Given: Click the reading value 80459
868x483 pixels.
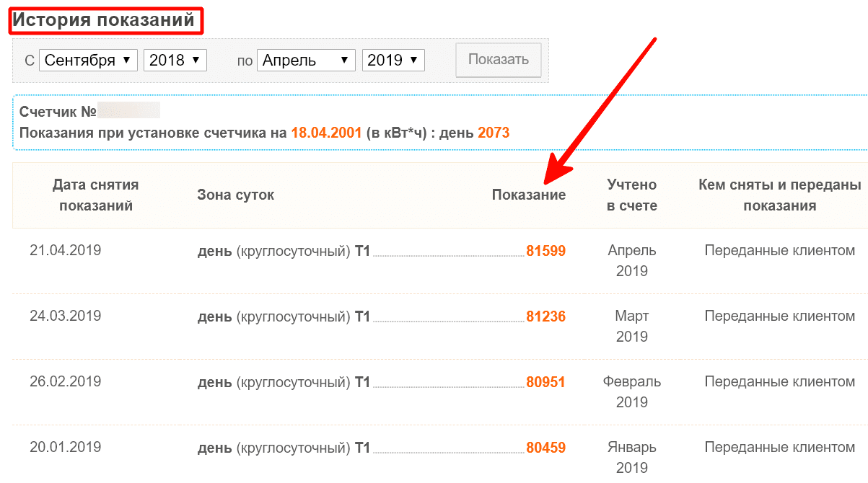Looking at the screenshot, I should [545, 448].
